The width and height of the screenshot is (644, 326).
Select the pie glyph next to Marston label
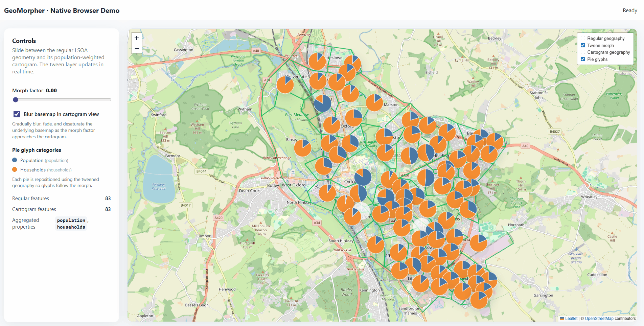pos(374,102)
